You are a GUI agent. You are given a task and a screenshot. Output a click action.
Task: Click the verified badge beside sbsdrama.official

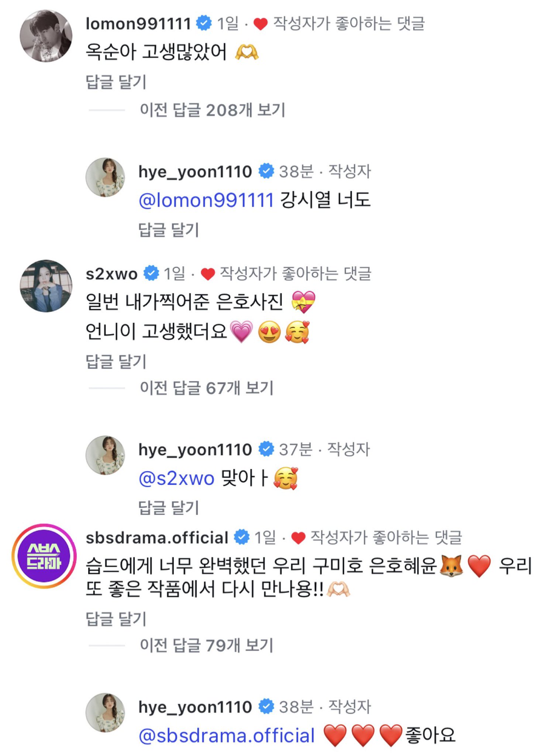point(242,537)
